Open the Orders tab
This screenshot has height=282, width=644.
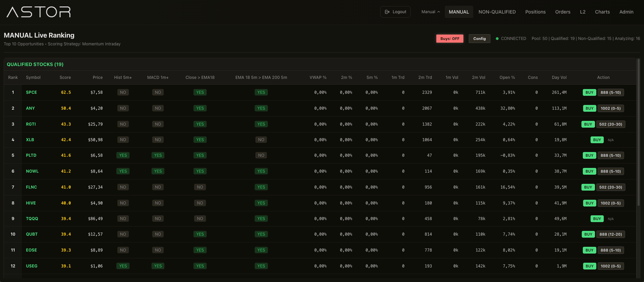click(x=562, y=12)
